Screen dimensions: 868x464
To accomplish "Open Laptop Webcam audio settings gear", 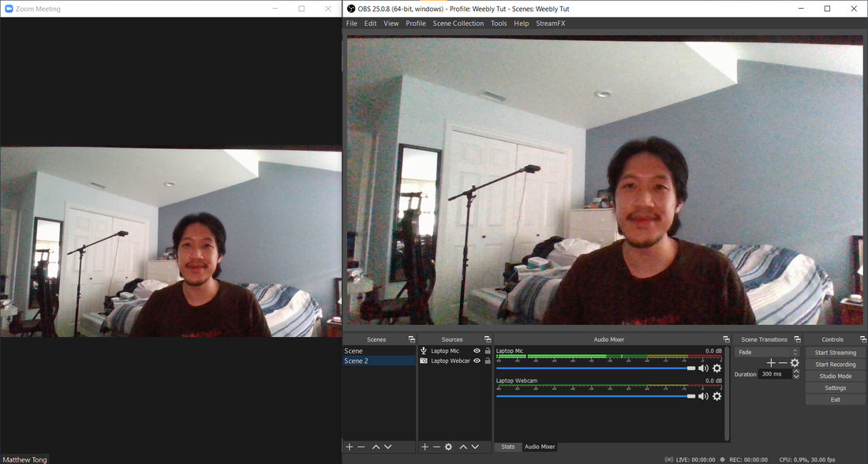I will pyautogui.click(x=716, y=396).
